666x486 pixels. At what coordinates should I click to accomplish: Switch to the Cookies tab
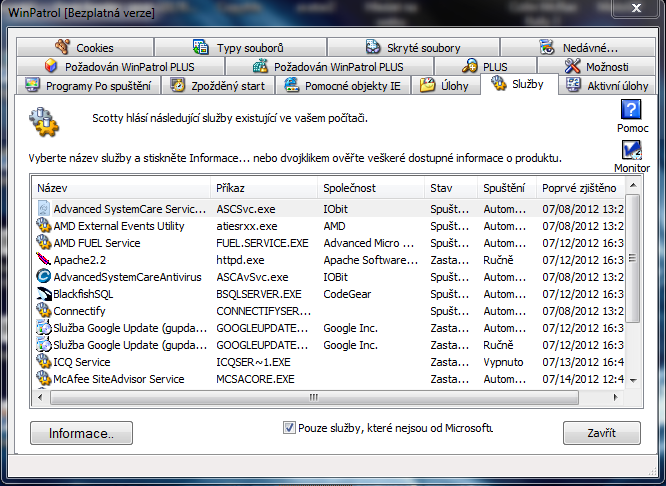click(x=85, y=47)
